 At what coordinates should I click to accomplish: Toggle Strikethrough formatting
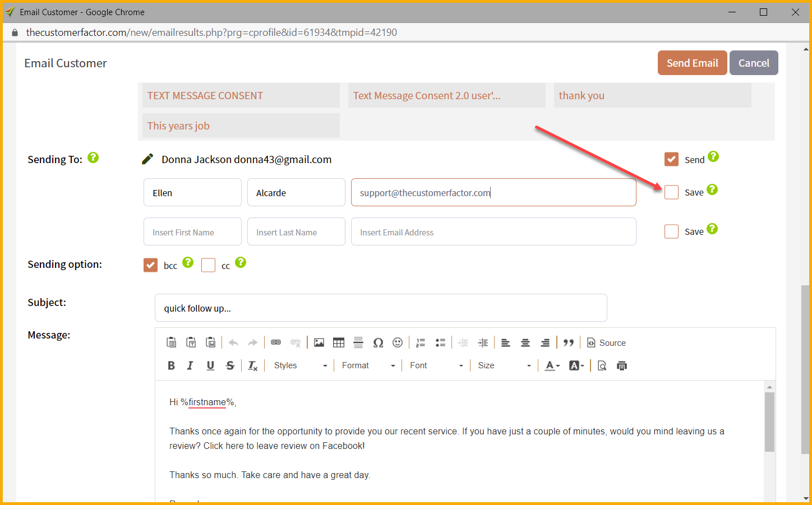point(230,365)
